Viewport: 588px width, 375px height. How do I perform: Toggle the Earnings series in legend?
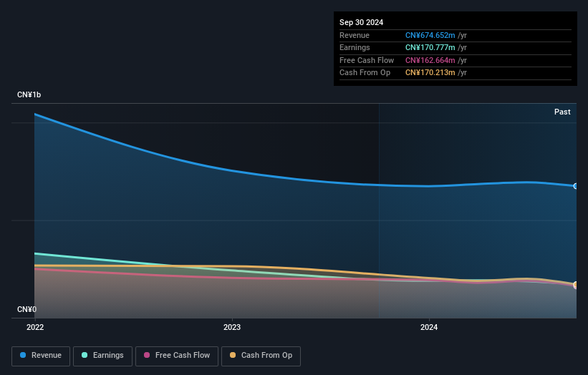pos(102,356)
